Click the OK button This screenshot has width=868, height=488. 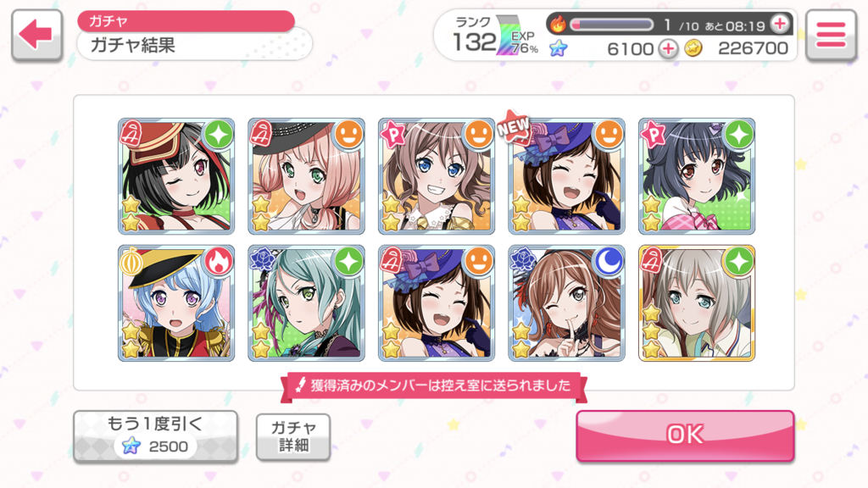[685, 435]
